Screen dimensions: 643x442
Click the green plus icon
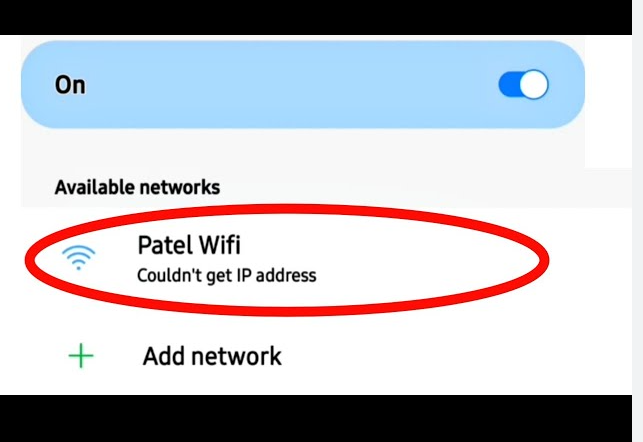[x=81, y=355]
